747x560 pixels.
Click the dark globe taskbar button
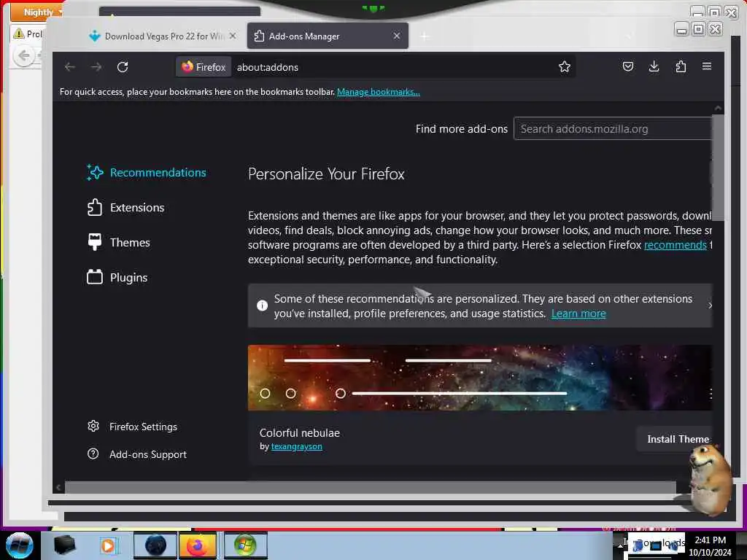pos(155,545)
